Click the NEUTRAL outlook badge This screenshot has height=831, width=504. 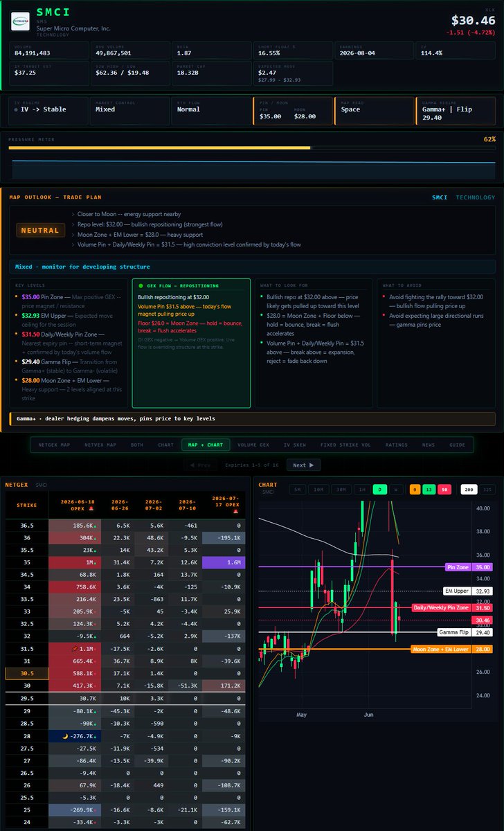39,230
